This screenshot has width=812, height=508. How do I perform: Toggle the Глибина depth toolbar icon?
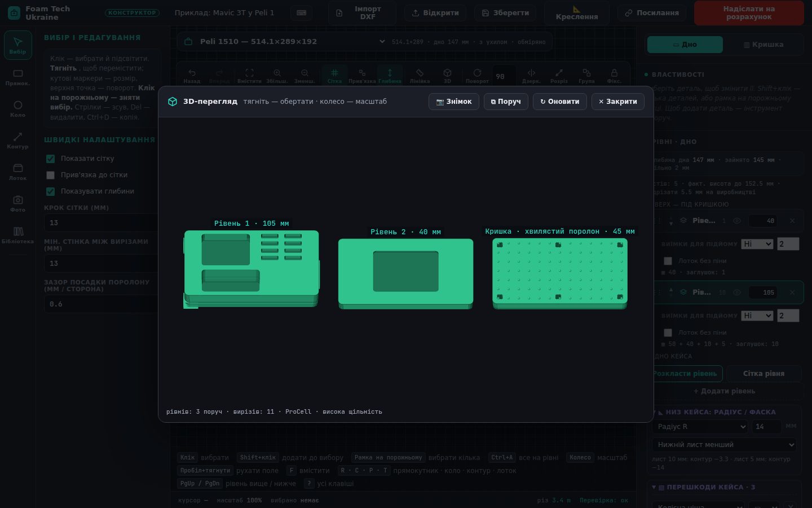pyautogui.click(x=390, y=76)
